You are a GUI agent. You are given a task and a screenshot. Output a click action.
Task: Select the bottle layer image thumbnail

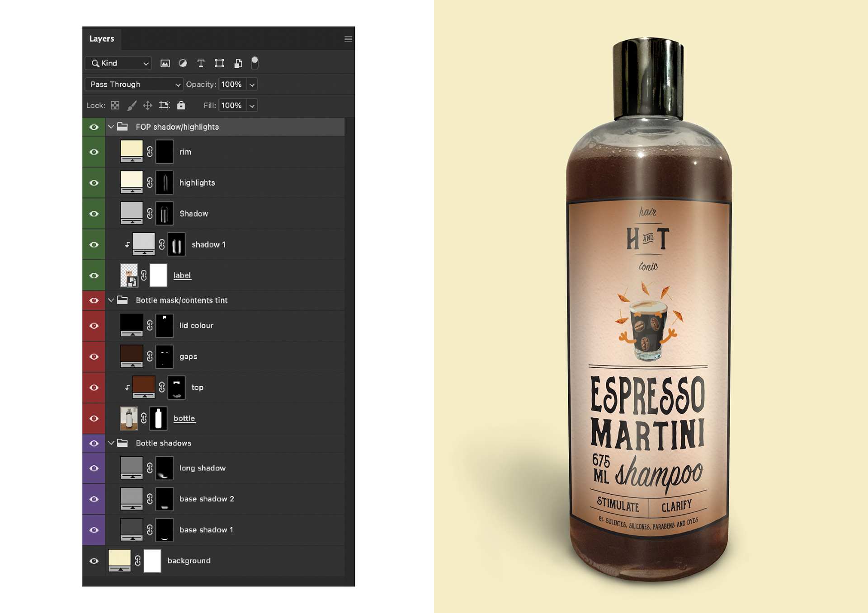coord(129,418)
